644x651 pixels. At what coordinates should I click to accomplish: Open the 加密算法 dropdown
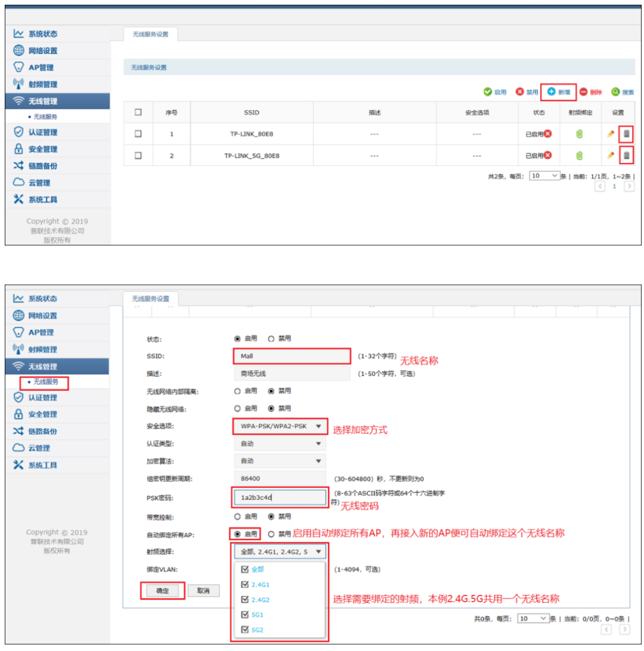280,461
